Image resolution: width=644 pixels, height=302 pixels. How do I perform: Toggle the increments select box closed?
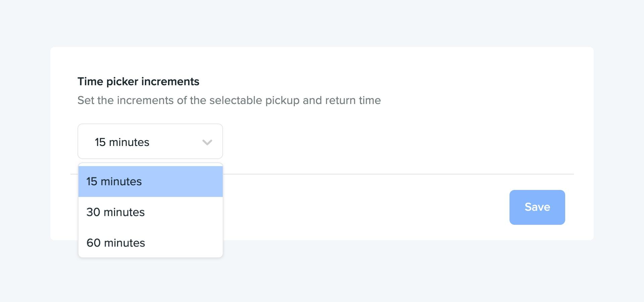[150, 141]
